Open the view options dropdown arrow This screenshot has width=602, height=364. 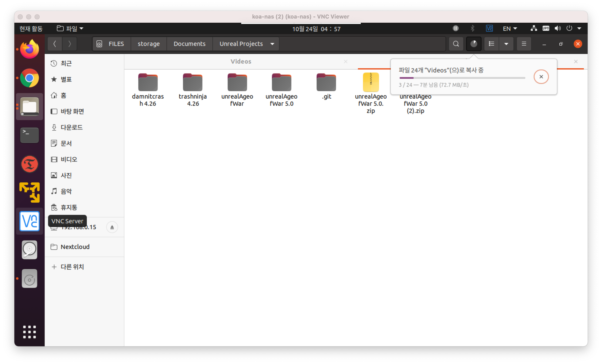(x=506, y=44)
